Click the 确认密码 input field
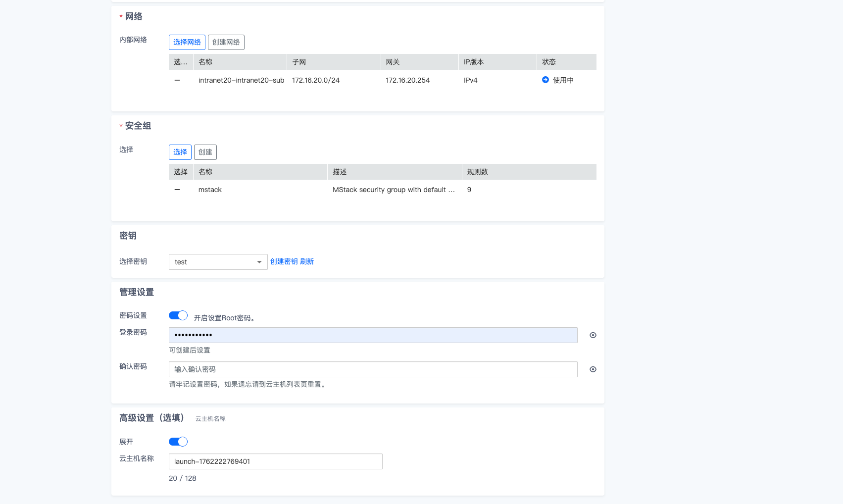This screenshot has width=843, height=504. pyautogui.click(x=373, y=369)
